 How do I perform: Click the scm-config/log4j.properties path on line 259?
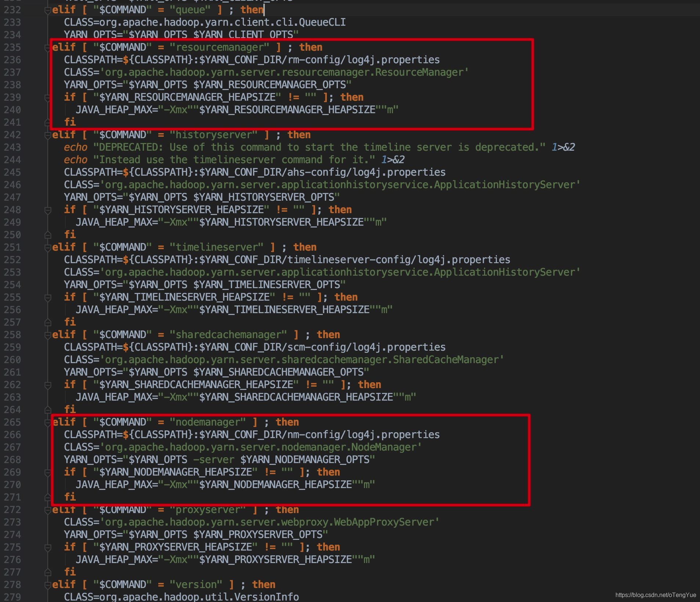(367, 347)
